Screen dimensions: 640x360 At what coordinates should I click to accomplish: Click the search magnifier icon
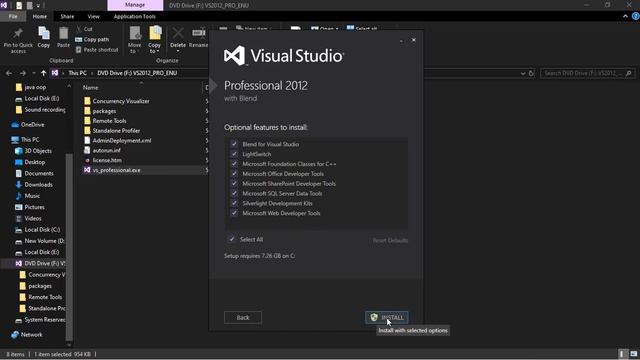pyautogui.click(x=629, y=73)
